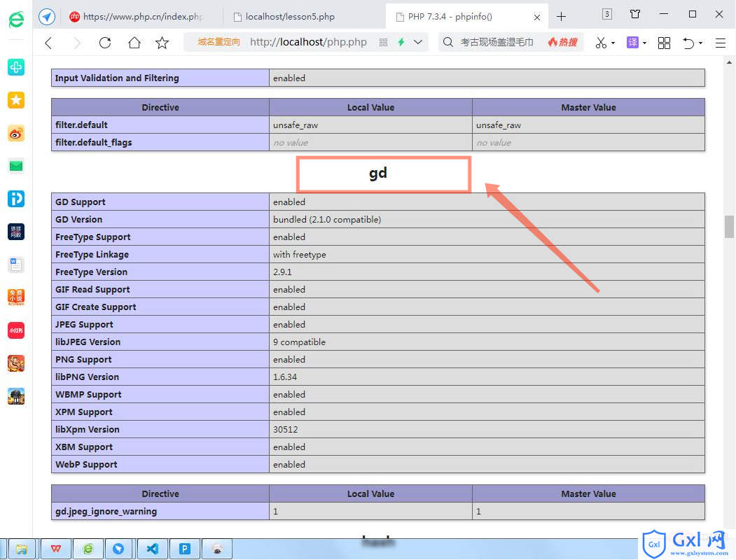Image resolution: width=736 pixels, height=560 pixels.
Task: Open the yellow star favorites sidebar icon
Action: tap(16, 100)
